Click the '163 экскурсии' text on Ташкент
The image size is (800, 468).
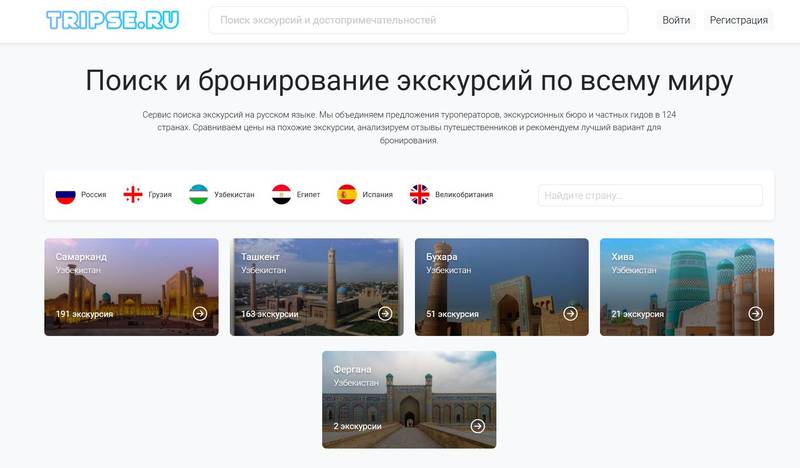[270, 314]
